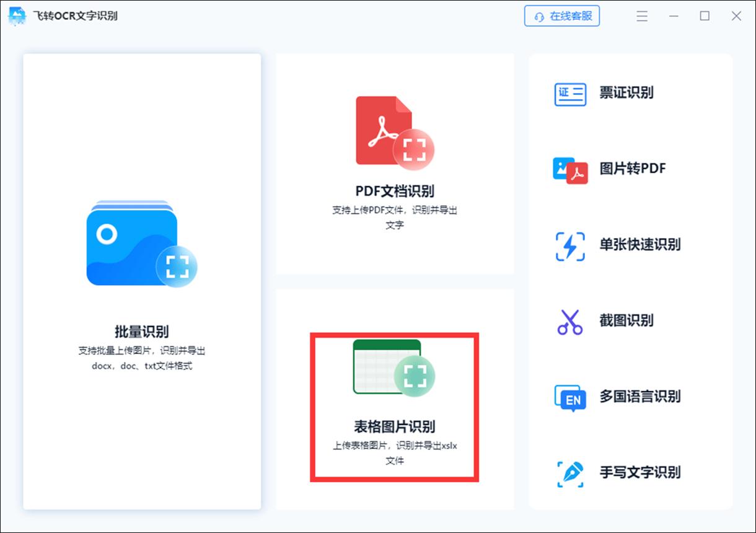Screen dimensions: 756x533
Task: Select the 截图识别 scissors icon
Action: point(569,321)
